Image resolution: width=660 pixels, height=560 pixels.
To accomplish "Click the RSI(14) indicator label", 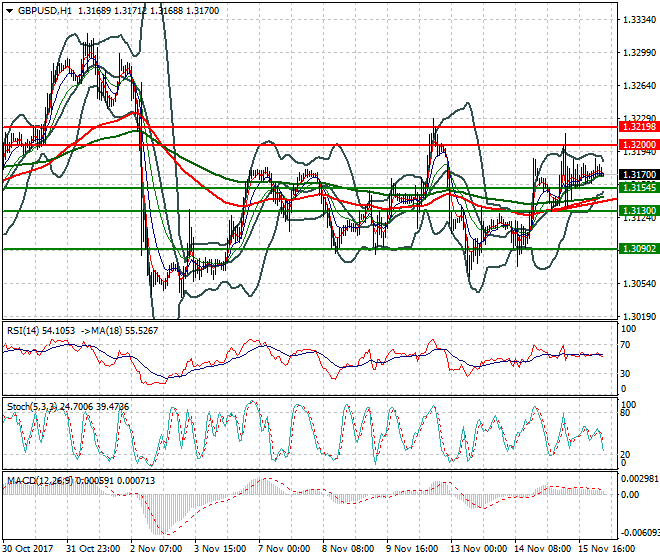I will pos(24,331).
